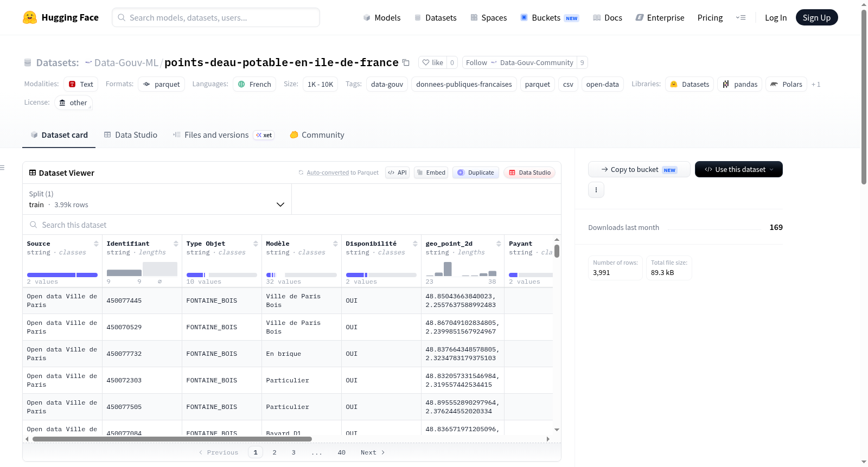Select the parquet format tag
Screen dimensions: 868x467
(162, 84)
